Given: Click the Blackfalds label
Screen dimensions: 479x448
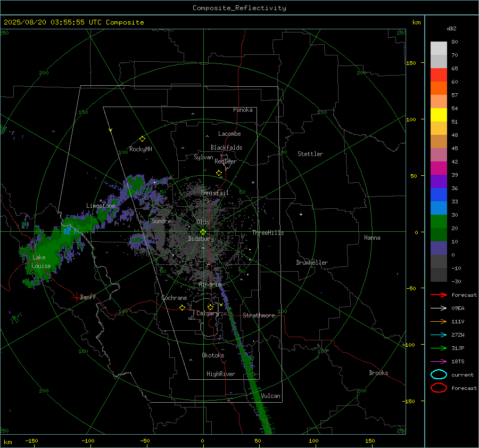Looking at the screenshot, I should pyautogui.click(x=226, y=148).
